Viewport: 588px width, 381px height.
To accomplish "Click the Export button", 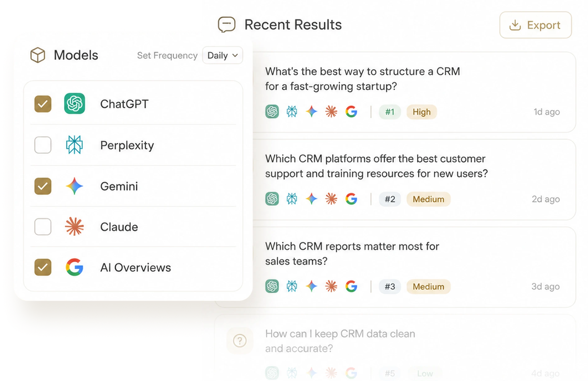I will coord(535,25).
